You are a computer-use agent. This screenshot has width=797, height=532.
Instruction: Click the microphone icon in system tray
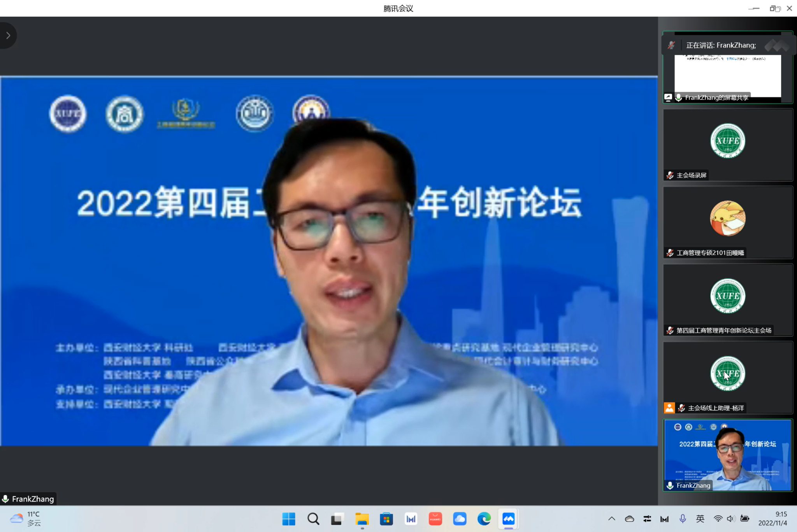tap(683, 519)
